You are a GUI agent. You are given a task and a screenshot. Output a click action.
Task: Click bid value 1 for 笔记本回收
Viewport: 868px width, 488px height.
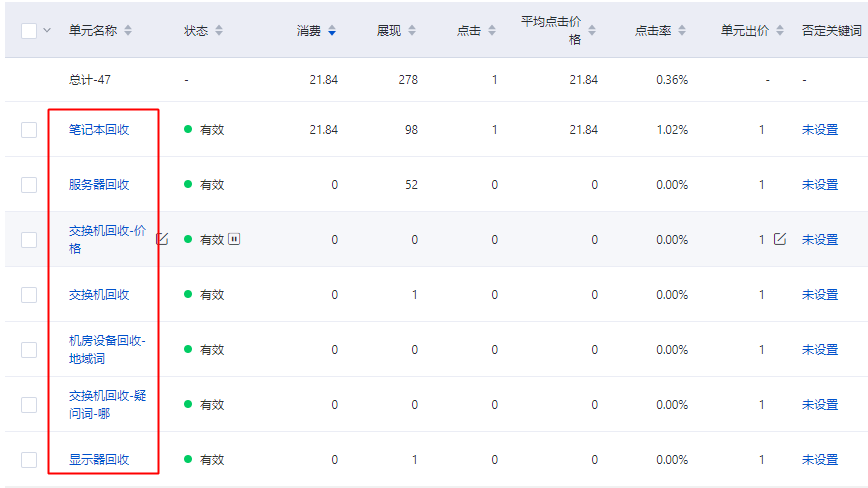[762, 130]
